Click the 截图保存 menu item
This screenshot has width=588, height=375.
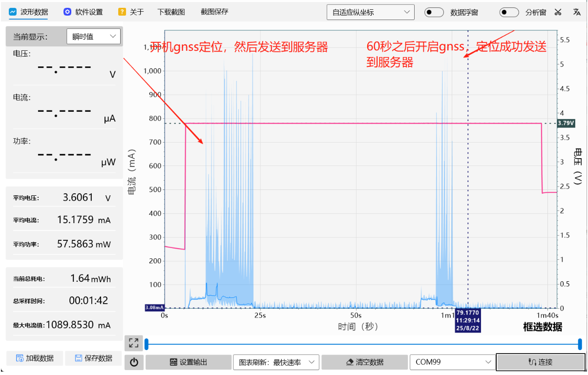pos(214,12)
